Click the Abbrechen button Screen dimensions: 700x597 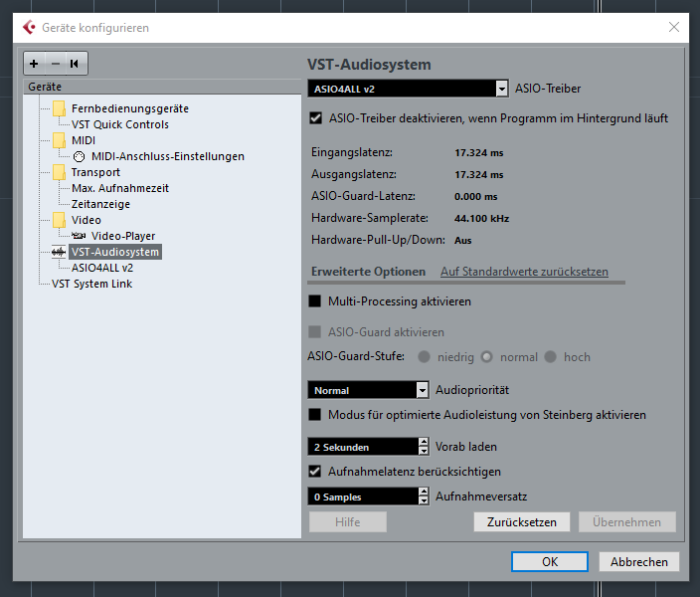(638, 562)
